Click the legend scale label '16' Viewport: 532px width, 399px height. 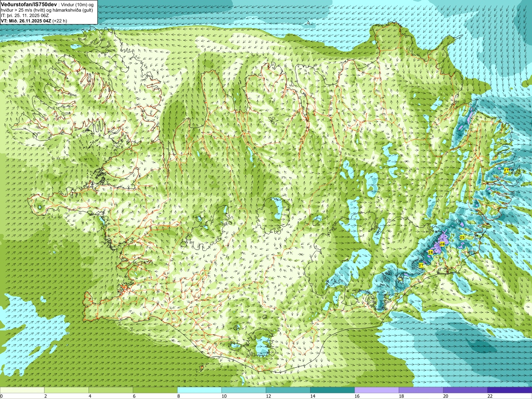tap(357, 396)
